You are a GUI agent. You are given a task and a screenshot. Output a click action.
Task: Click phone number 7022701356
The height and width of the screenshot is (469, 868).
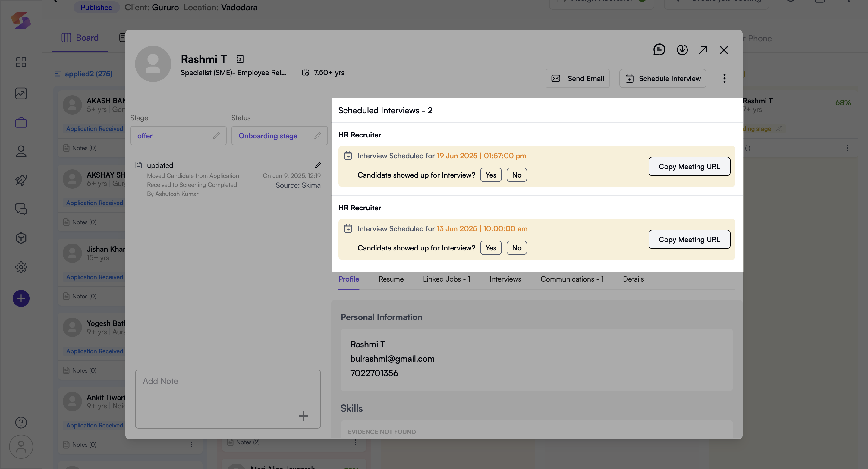374,373
